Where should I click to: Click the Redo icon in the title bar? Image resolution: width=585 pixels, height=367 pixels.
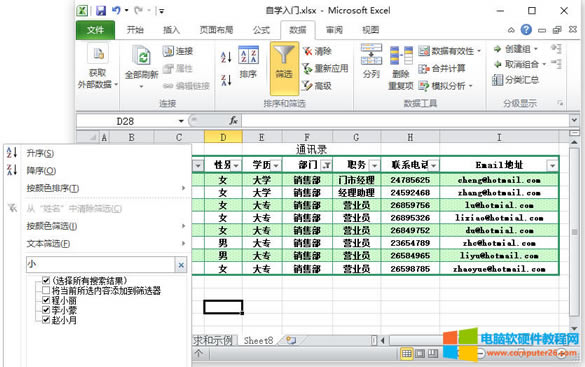[x=138, y=10]
